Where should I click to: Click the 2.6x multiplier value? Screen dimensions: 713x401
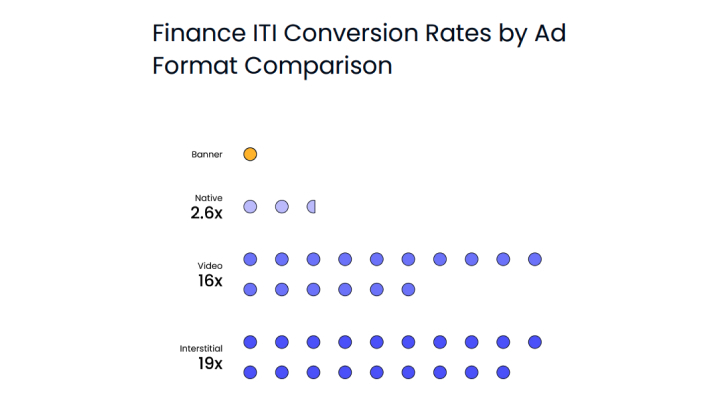[x=206, y=213]
